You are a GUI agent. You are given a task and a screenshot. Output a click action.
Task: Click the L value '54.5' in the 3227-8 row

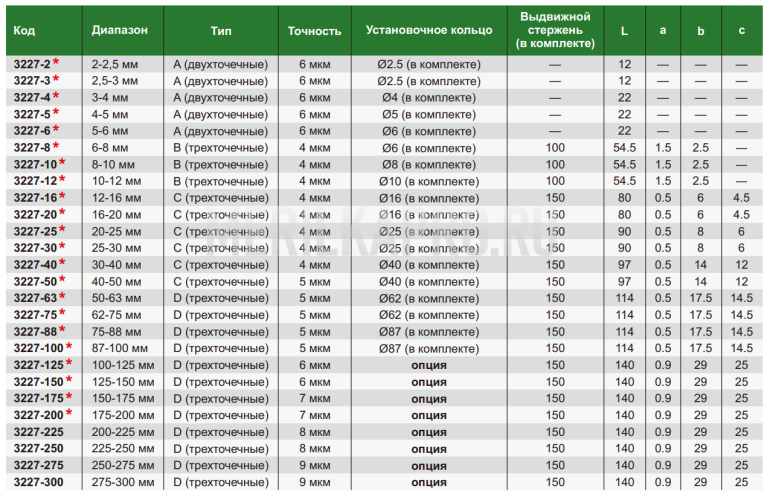click(625, 148)
